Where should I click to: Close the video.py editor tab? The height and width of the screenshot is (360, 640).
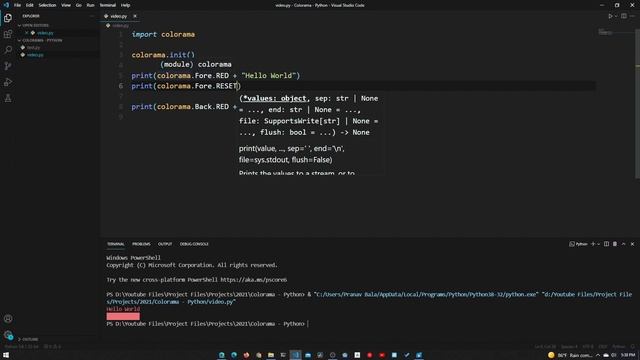[x=135, y=16]
